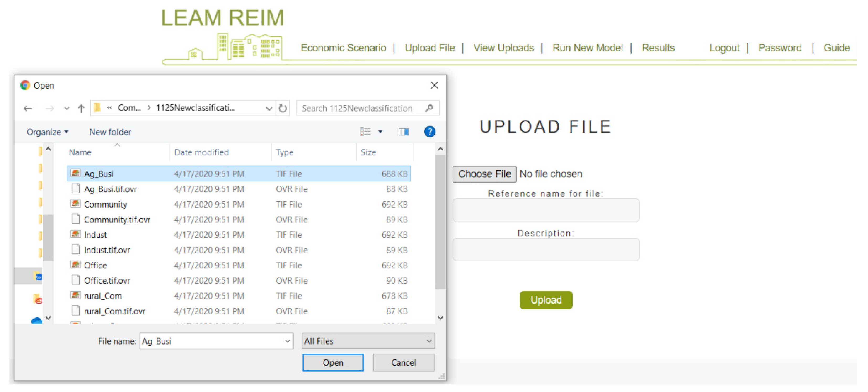Open the blue help question icon
Viewport: 868px width, 392px height.
(429, 132)
